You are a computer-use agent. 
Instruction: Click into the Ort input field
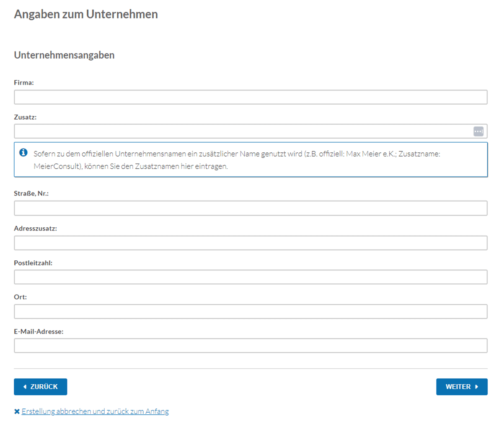coord(251,311)
